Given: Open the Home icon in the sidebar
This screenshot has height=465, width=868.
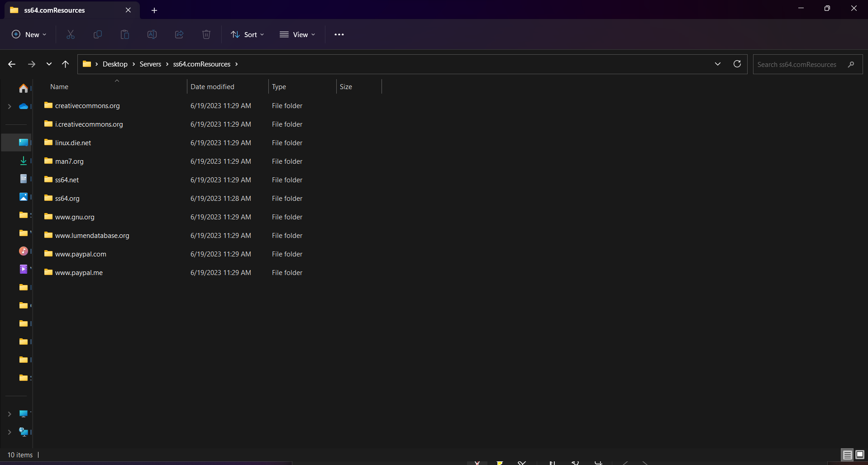Looking at the screenshot, I should [x=24, y=89].
